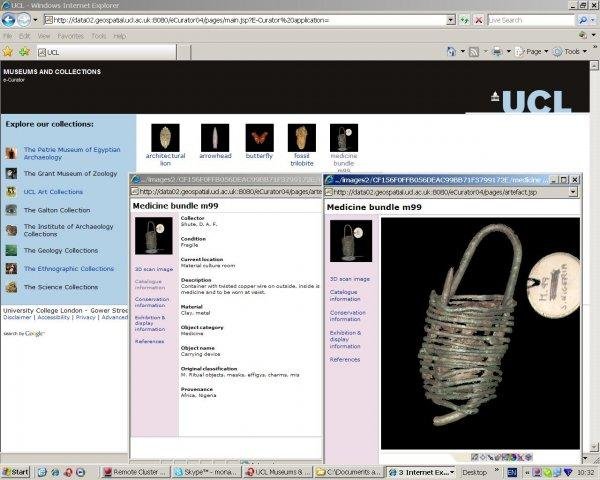Screen dimensions: 600x480
Task: Open the Page menu dropdown
Action: pyautogui.click(x=532, y=51)
